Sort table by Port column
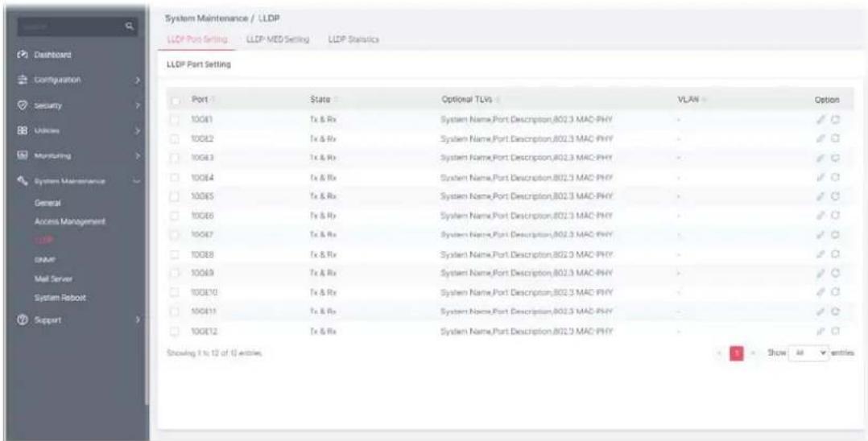Viewport: 868px width, 441px height. click(202, 100)
